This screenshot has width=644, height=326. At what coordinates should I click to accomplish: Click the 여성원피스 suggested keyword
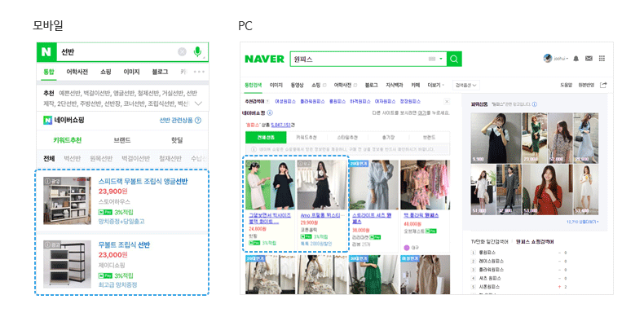(285, 101)
